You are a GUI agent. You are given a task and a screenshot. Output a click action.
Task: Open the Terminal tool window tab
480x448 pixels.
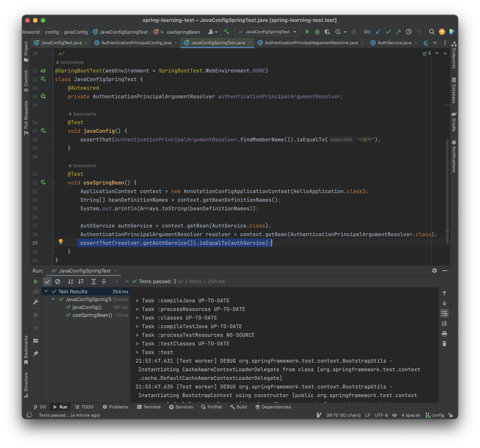click(149, 407)
